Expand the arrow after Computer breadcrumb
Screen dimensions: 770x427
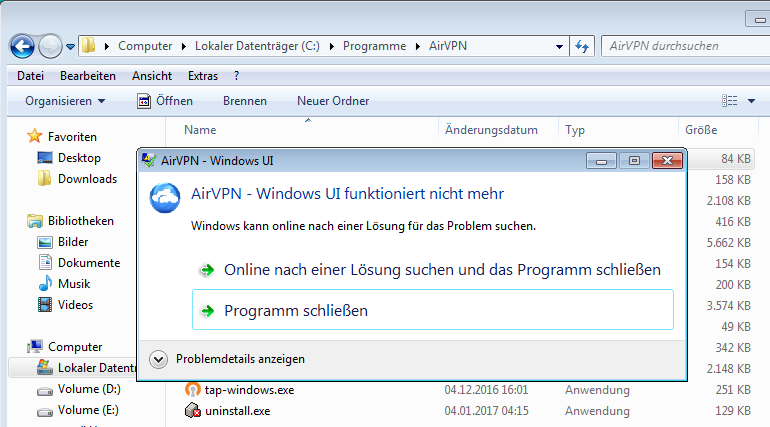tap(184, 46)
